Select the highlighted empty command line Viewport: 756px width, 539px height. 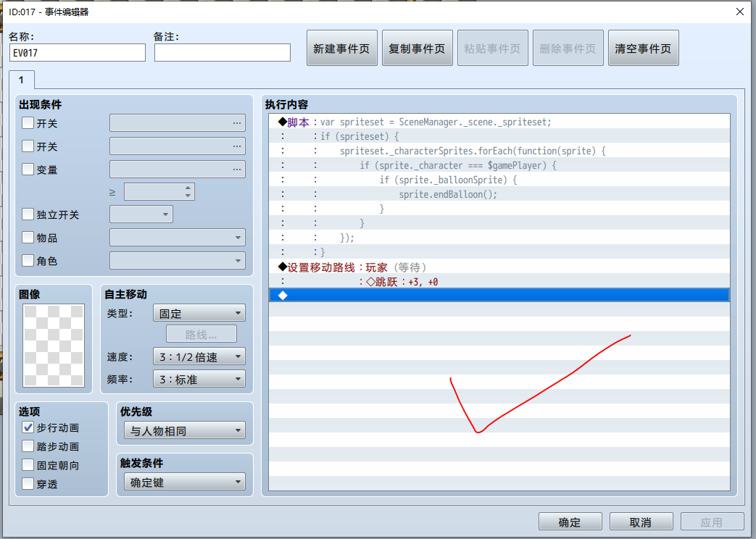(x=499, y=295)
